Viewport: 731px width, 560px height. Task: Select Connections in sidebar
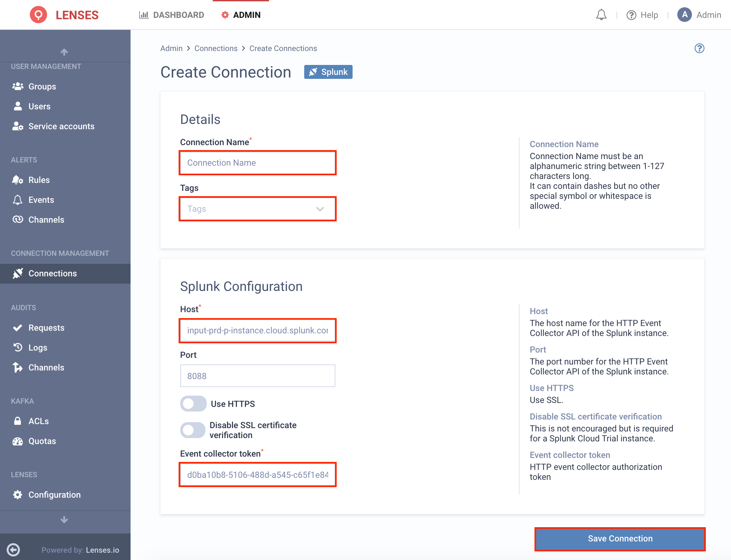[x=65, y=273]
